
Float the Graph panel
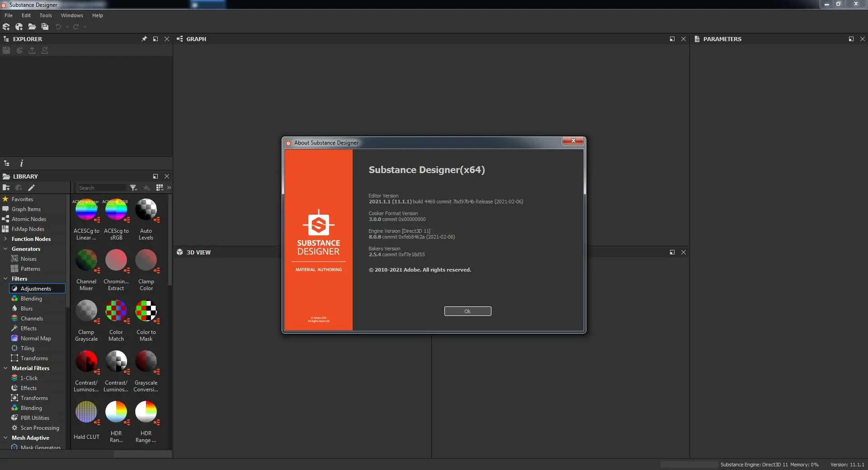pos(672,39)
